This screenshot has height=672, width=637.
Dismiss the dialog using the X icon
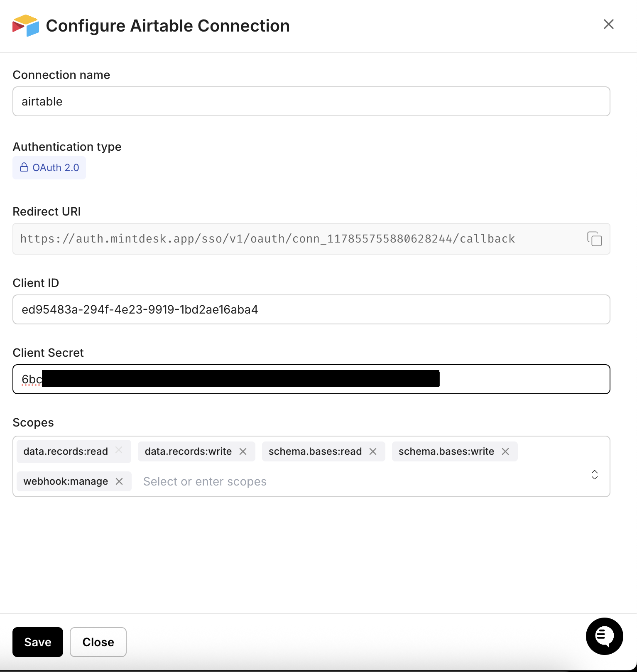click(608, 25)
